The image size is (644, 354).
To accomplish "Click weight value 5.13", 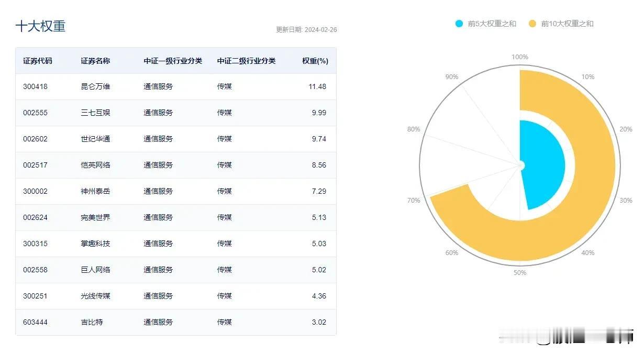I will click(x=319, y=217).
